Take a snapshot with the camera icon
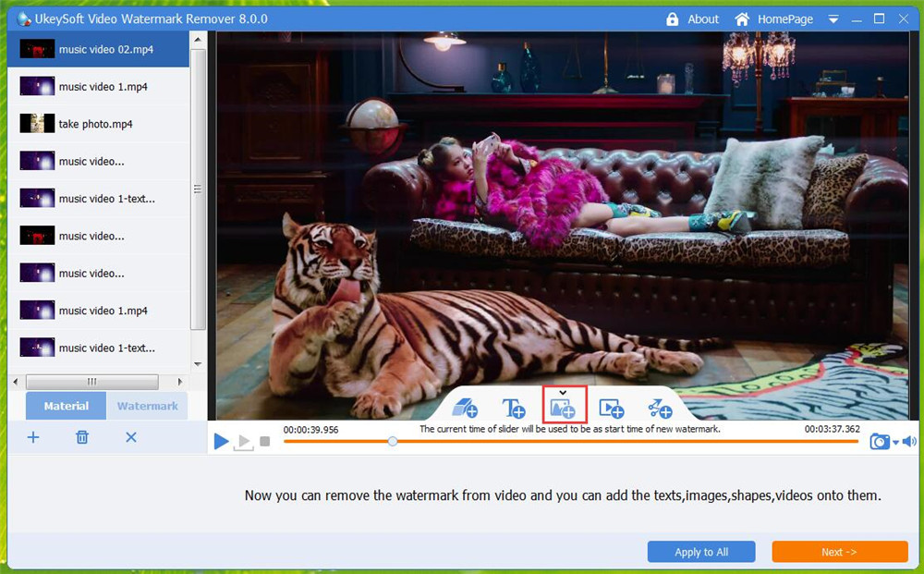The width and height of the screenshot is (924, 574). click(x=879, y=441)
